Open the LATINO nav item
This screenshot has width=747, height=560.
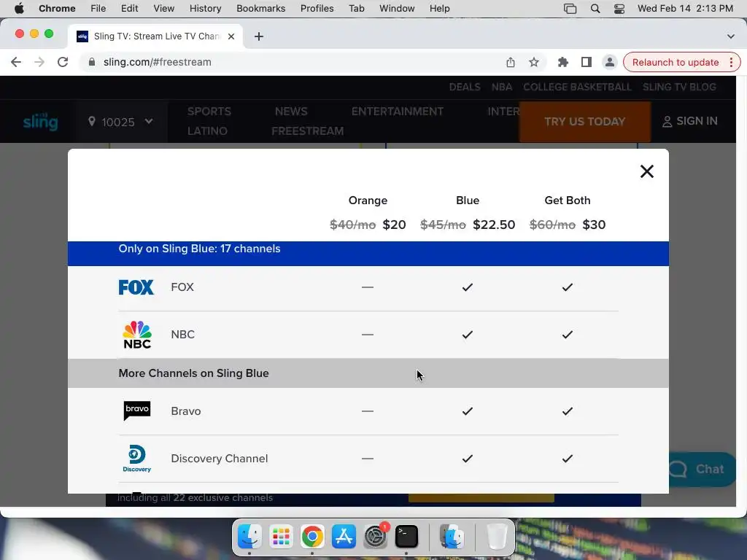207,131
